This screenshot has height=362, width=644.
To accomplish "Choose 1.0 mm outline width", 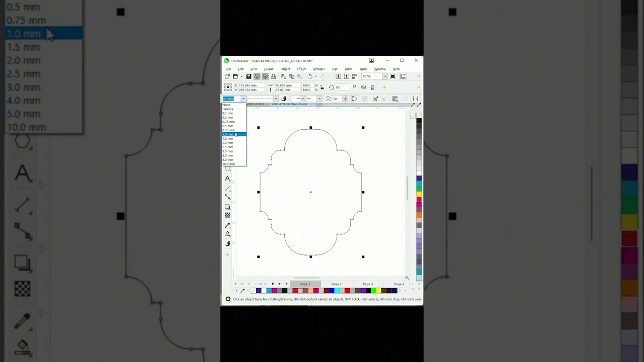I will point(234,134).
